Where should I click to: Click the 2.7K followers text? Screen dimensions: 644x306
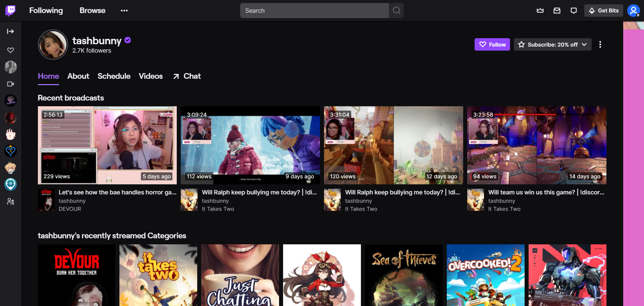[92, 51]
